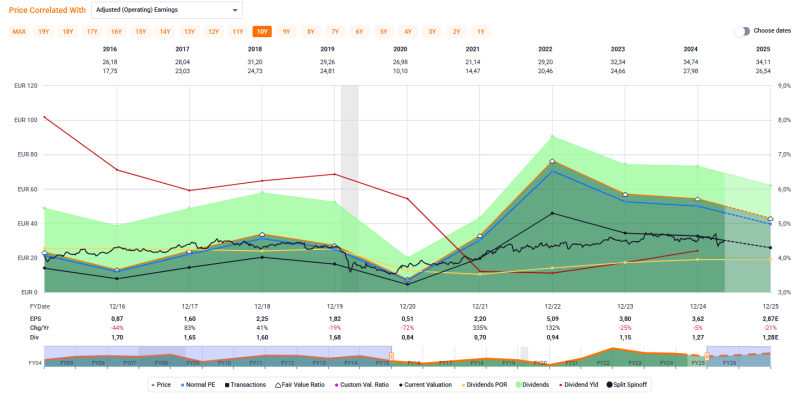Choose the 3Y time period
The image size is (800, 393).
point(432,32)
